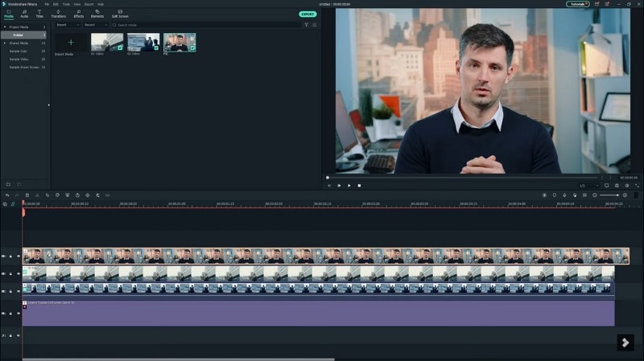Toggle lock on the purple title track
Viewport: 644px width, 361px height.
[x=10, y=314]
